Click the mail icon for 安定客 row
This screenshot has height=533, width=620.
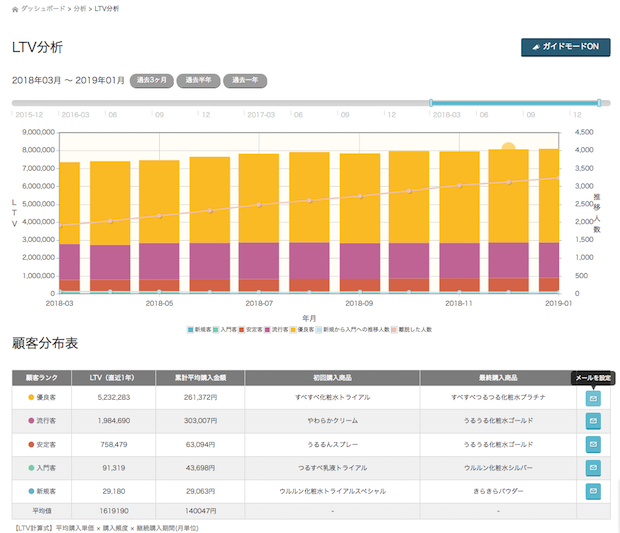coord(593,444)
